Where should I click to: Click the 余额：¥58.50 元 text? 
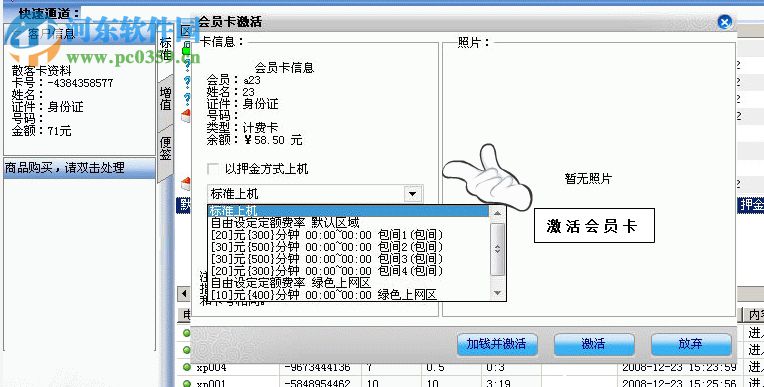click(254, 140)
